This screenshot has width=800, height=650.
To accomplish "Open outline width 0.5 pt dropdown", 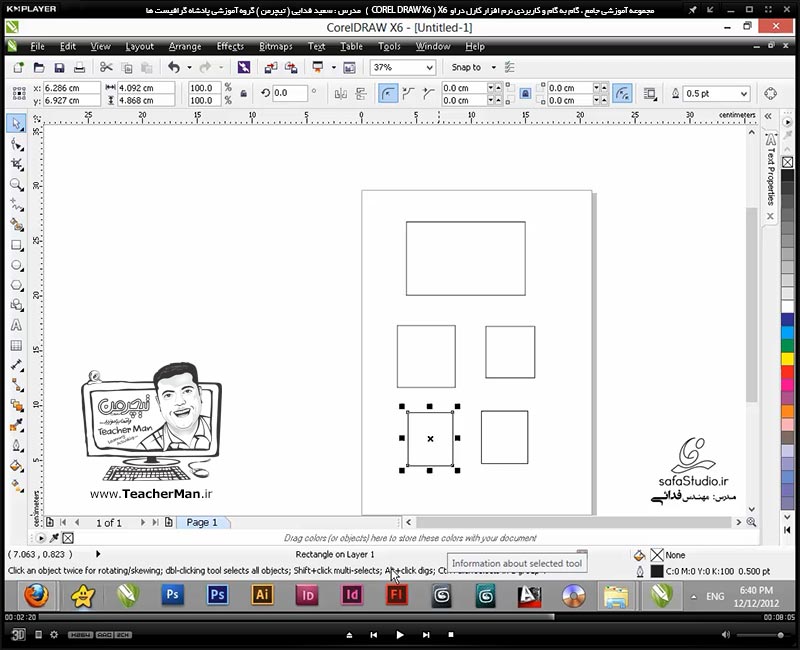I will click(743, 94).
